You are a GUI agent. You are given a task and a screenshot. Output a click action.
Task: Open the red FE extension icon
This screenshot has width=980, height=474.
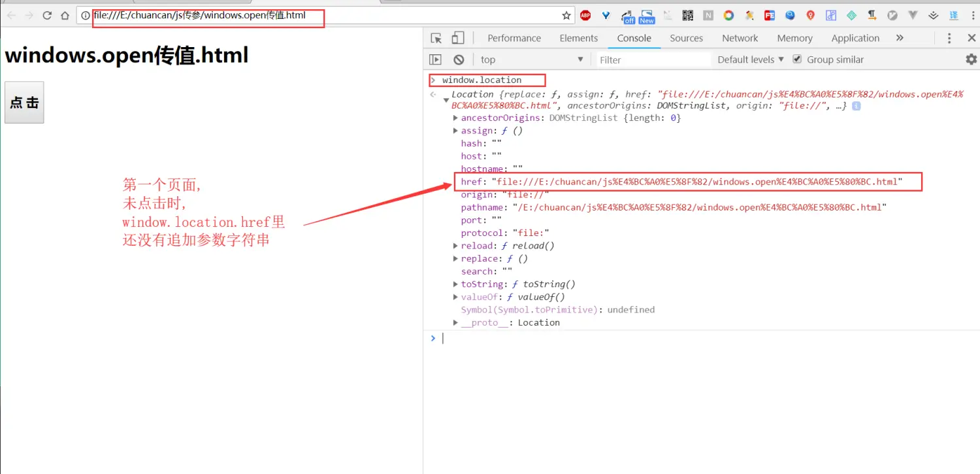(x=770, y=15)
